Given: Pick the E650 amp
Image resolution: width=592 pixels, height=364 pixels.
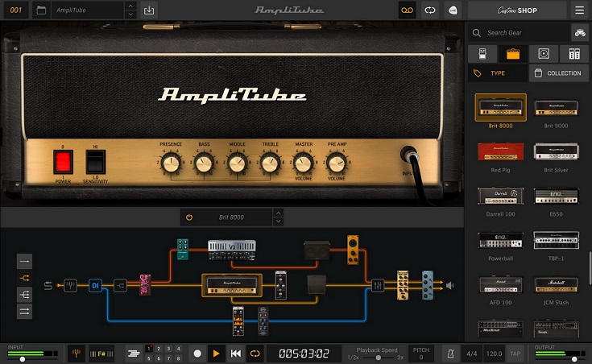Looking at the screenshot, I should [x=556, y=196].
